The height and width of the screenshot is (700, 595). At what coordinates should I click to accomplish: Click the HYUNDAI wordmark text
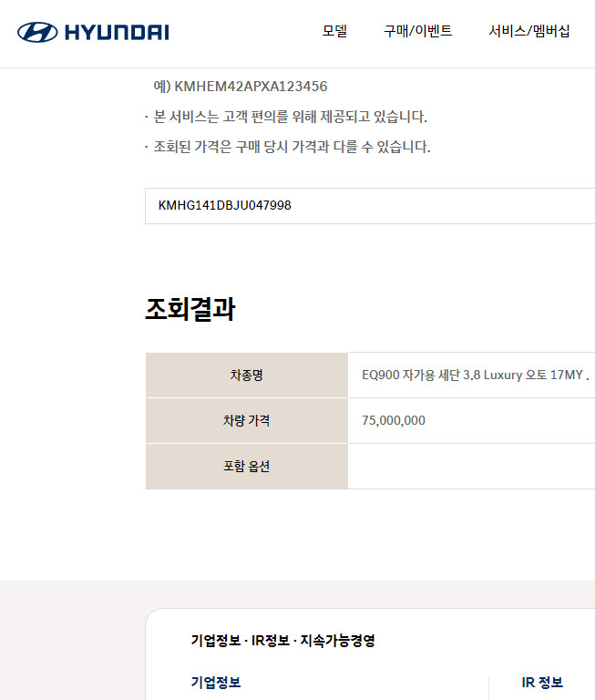point(117,33)
